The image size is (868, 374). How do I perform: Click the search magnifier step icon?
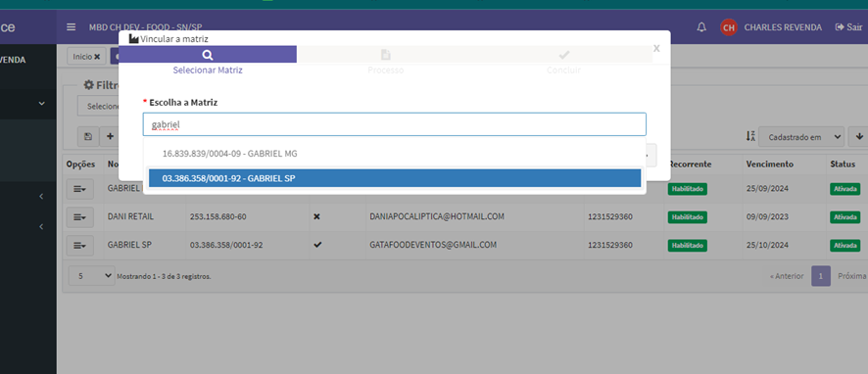(x=208, y=55)
